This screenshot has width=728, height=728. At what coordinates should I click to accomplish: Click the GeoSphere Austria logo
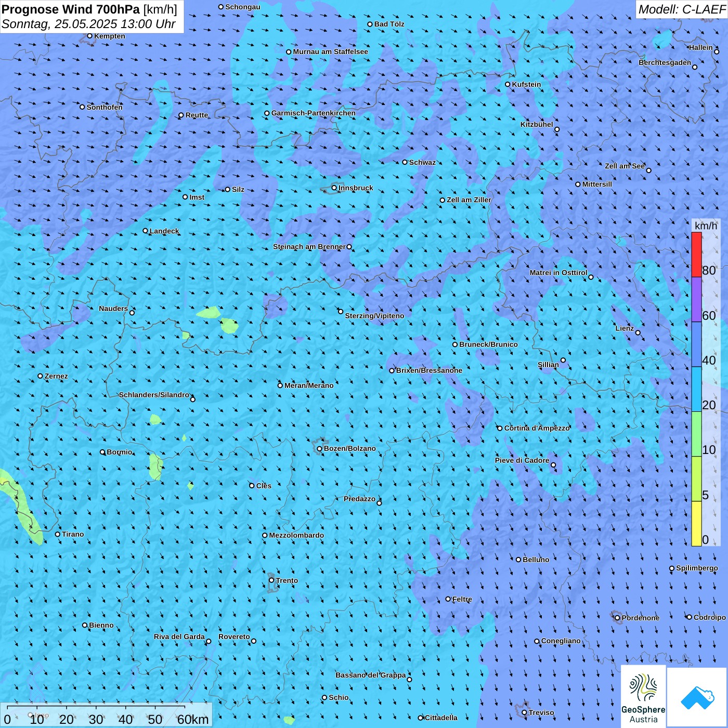point(643,696)
